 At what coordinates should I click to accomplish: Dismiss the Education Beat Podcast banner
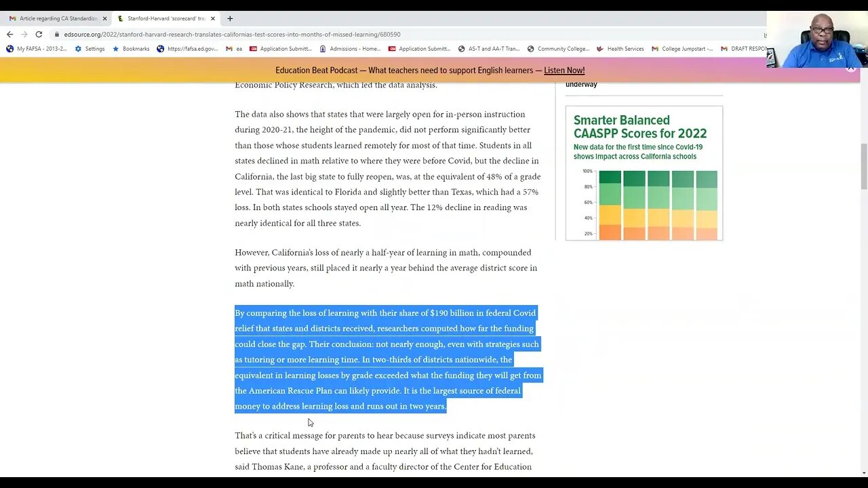pos(850,68)
